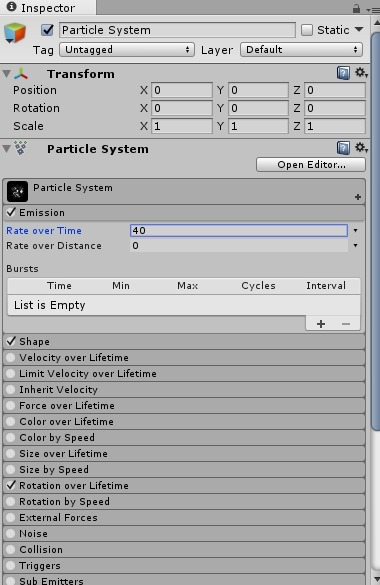Open Particle System component gear menu
380x585 pixels.
(361, 147)
